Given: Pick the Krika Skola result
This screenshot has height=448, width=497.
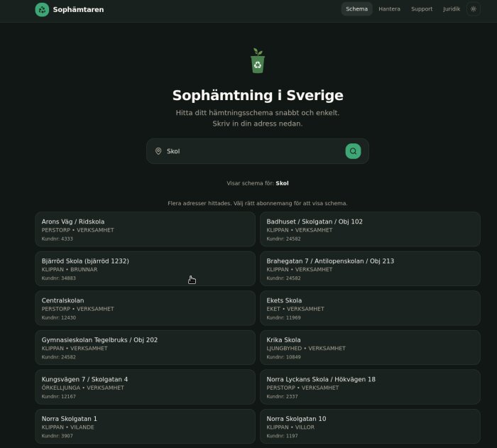Looking at the screenshot, I should click(x=370, y=347).
